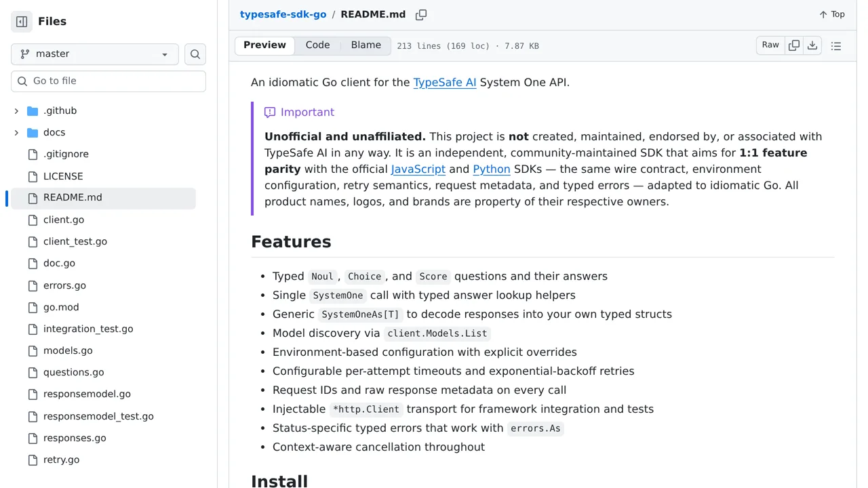Focus the Go to file field

click(x=108, y=81)
